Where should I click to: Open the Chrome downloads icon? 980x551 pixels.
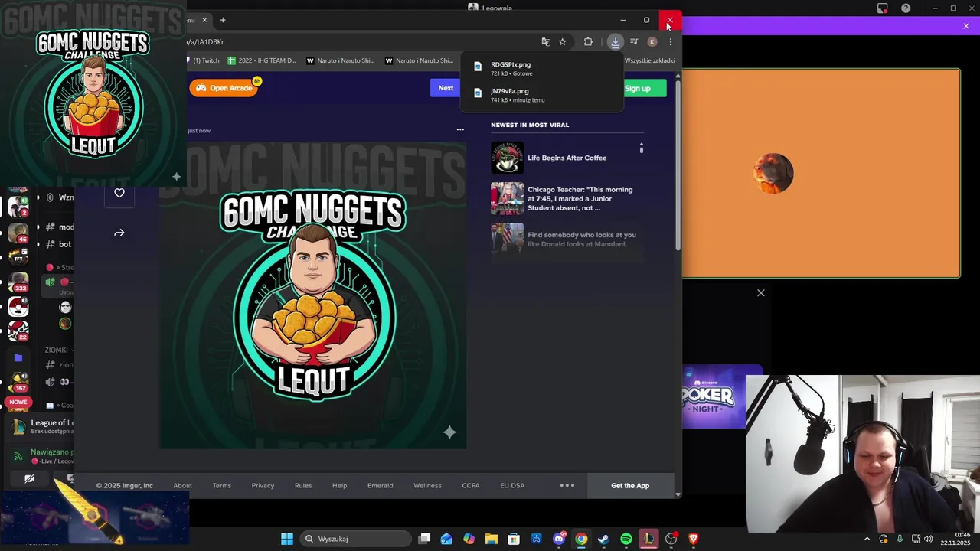click(x=615, y=42)
